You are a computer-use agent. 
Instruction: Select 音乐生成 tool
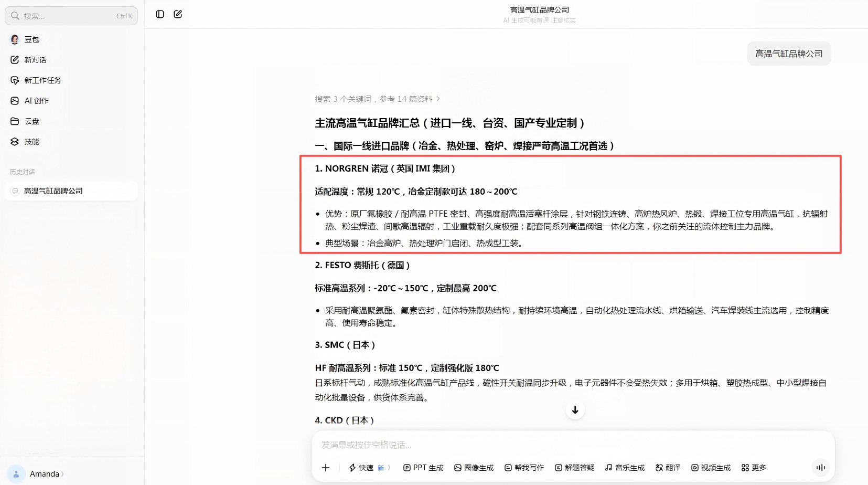pos(625,468)
